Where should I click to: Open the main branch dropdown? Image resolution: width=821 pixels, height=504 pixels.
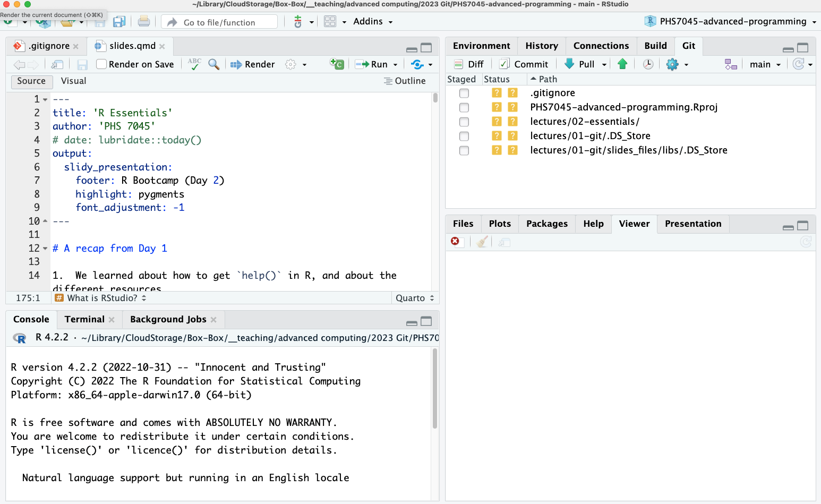tap(765, 64)
